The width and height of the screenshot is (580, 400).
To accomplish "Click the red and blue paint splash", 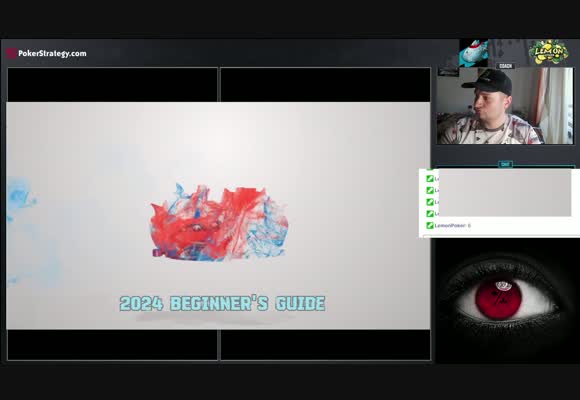I will pos(219,222).
